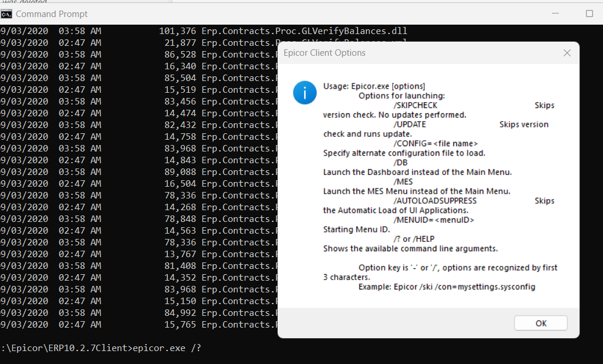Close the Epicor Client Options dialog

point(567,53)
